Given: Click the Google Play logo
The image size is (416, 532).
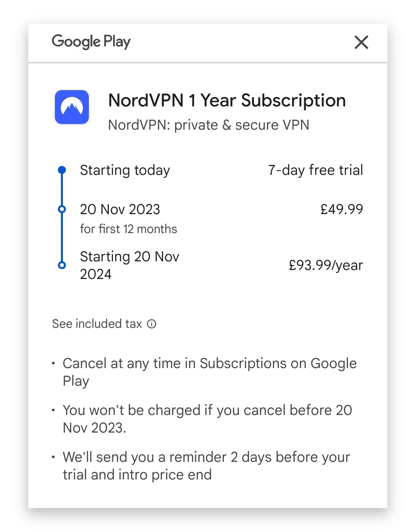Looking at the screenshot, I should (x=91, y=42).
